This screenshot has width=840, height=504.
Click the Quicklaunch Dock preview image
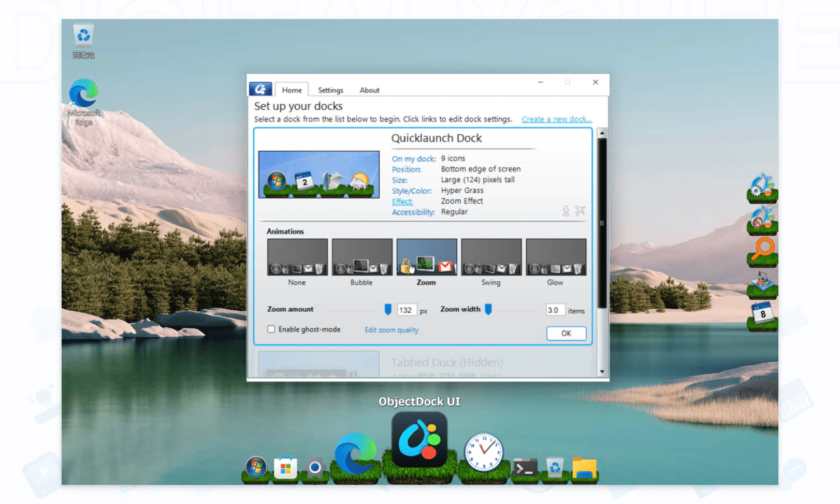coord(319,174)
